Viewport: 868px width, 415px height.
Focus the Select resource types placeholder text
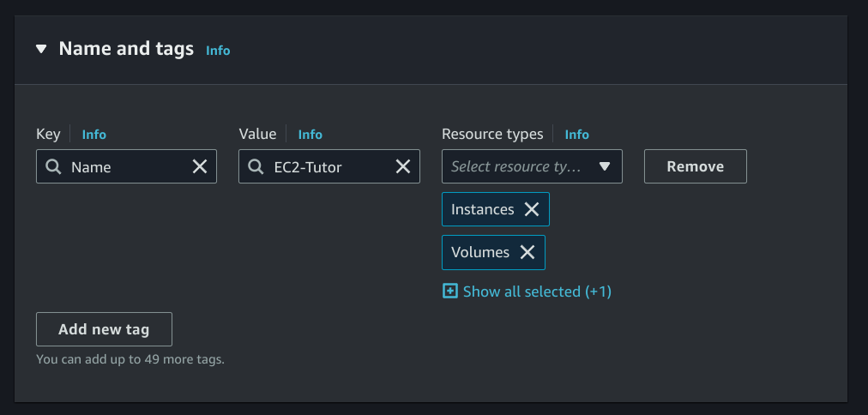[515, 166]
